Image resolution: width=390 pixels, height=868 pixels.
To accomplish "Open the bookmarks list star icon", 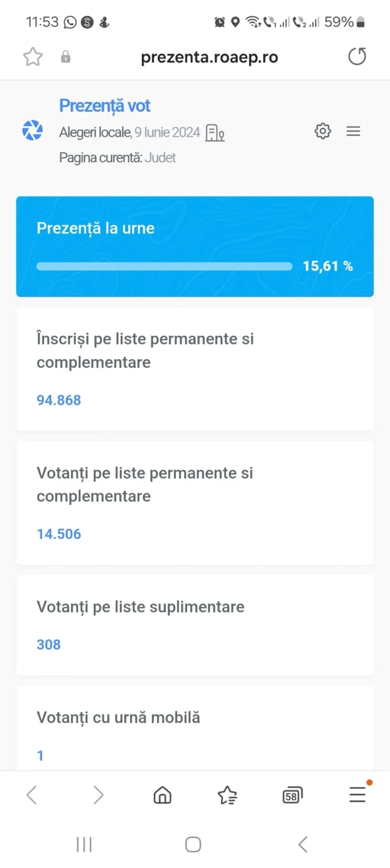I will click(227, 795).
